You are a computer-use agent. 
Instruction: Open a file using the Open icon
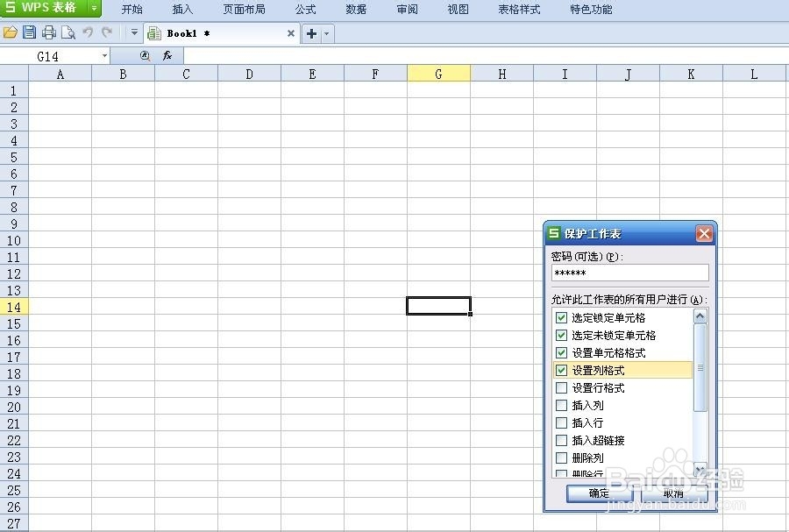(x=11, y=32)
